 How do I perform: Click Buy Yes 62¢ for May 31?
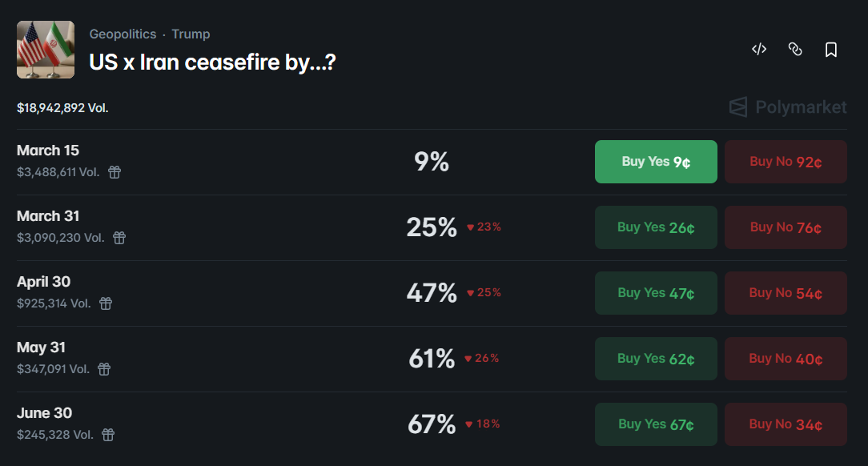coord(656,358)
